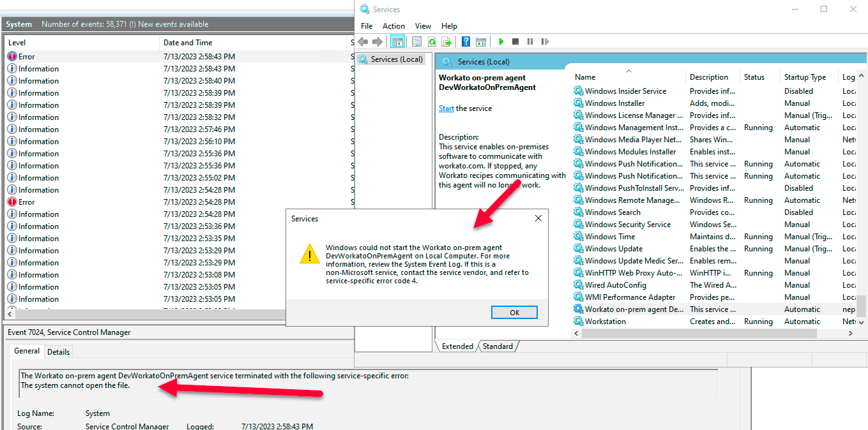Click the Start the service link
Screen dimensions: 868x430
coord(446,108)
